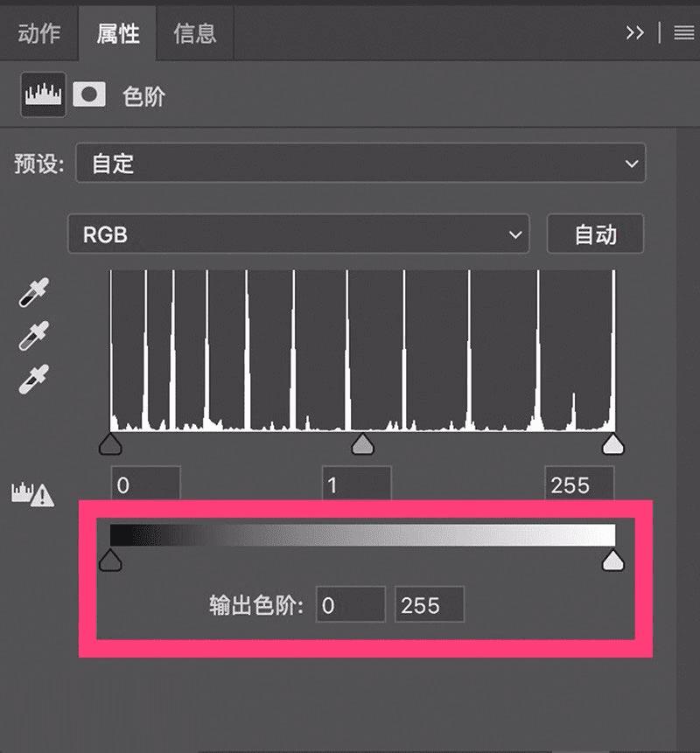Screen dimensions: 700x753
Task: Select the white point eyedropper
Action: 33,379
